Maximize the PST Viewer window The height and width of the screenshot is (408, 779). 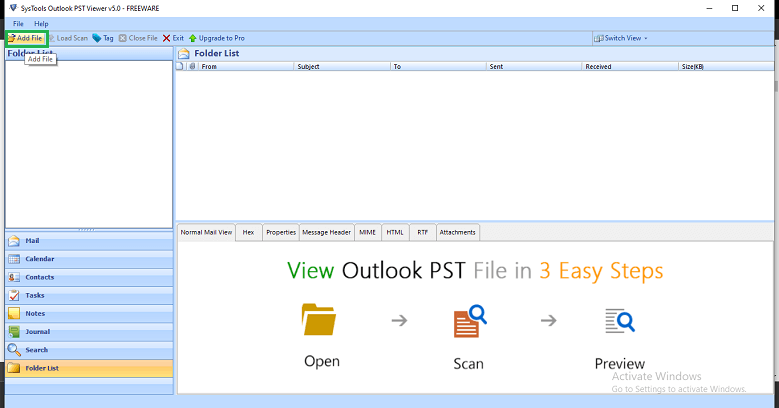pyautogui.click(x=735, y=8)
